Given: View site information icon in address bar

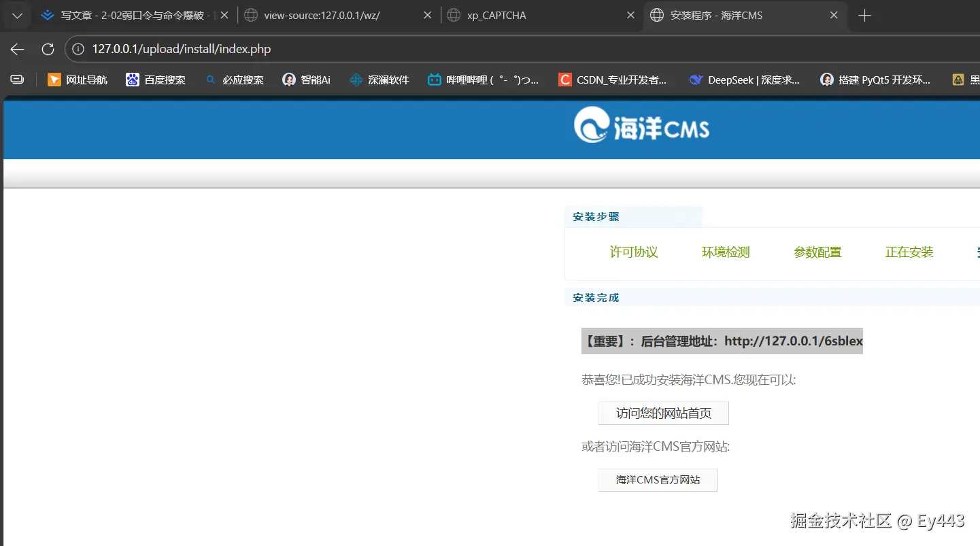Looking at the screenshot, I should point(79,49).
